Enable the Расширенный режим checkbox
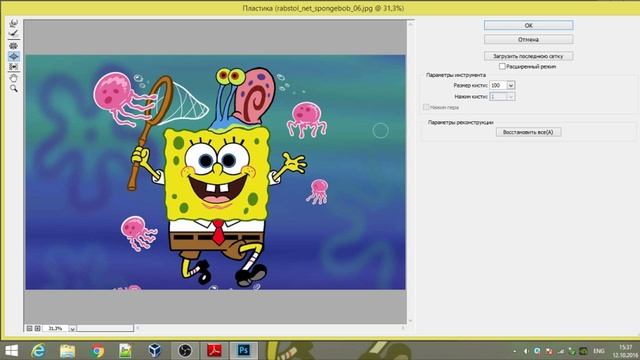 502,66
